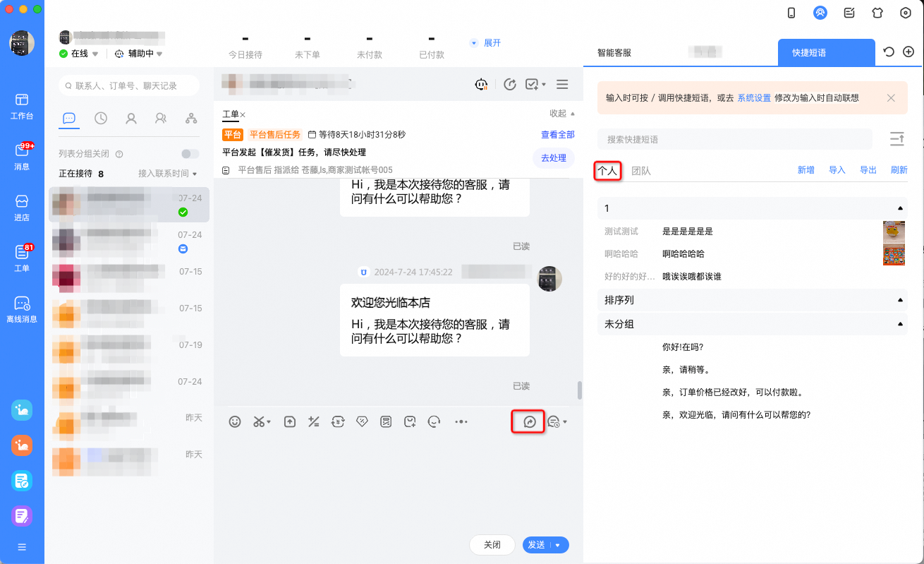
Task: Click the plus circle beside 快捷短语 tab
Action: pos(908,52)
